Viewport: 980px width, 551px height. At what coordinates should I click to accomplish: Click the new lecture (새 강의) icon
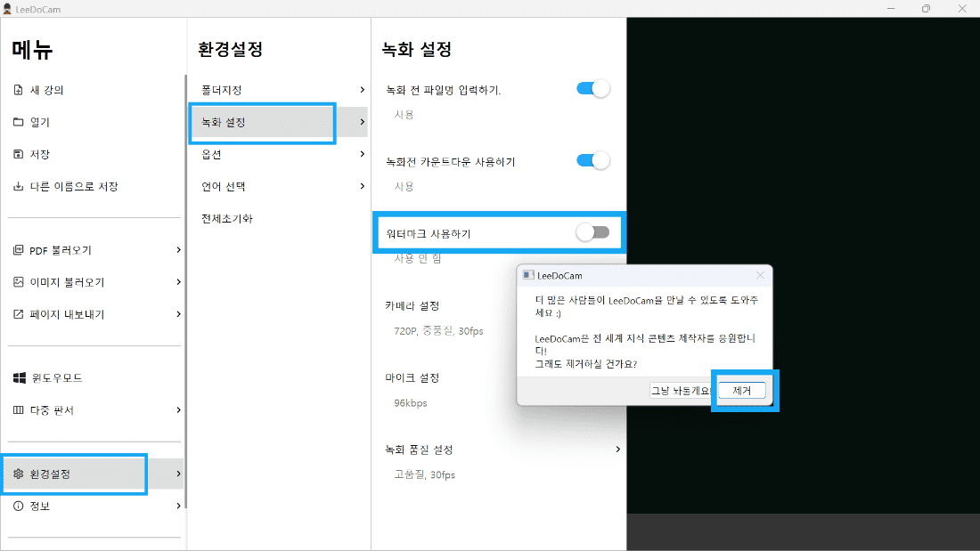[x=18, y=90]
